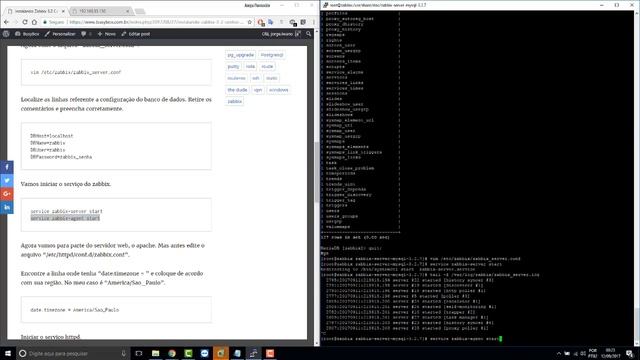Open File Explorer from the taskbar
Screen dimensions: 640x360
(156, 353)
